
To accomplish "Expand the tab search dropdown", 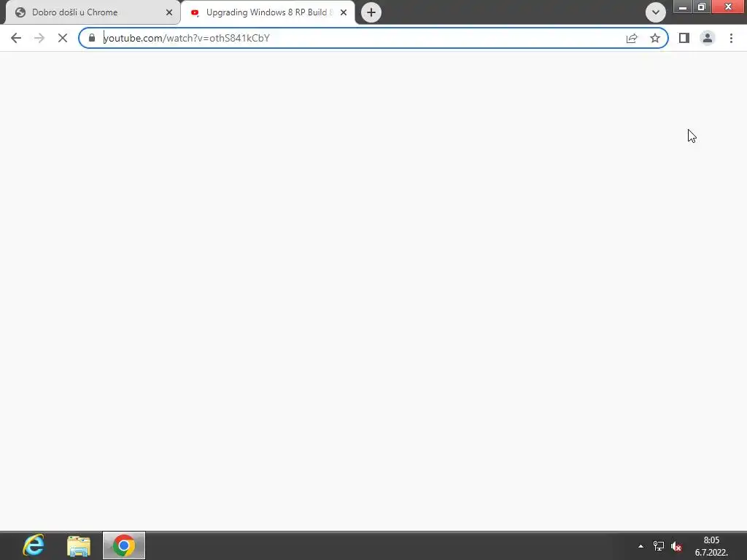I will tap(656, 12).
